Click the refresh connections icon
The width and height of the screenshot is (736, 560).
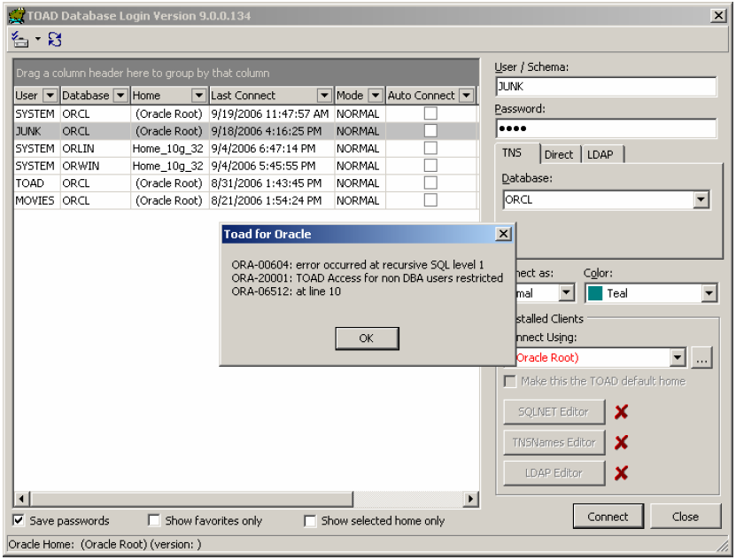click(x=55, y=39)
